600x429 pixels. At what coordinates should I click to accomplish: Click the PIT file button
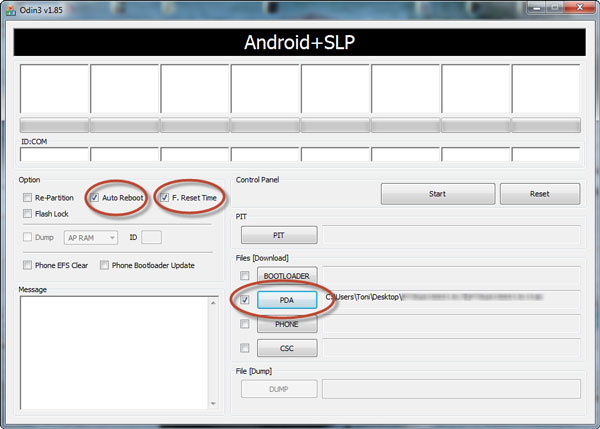pos(279,235)
